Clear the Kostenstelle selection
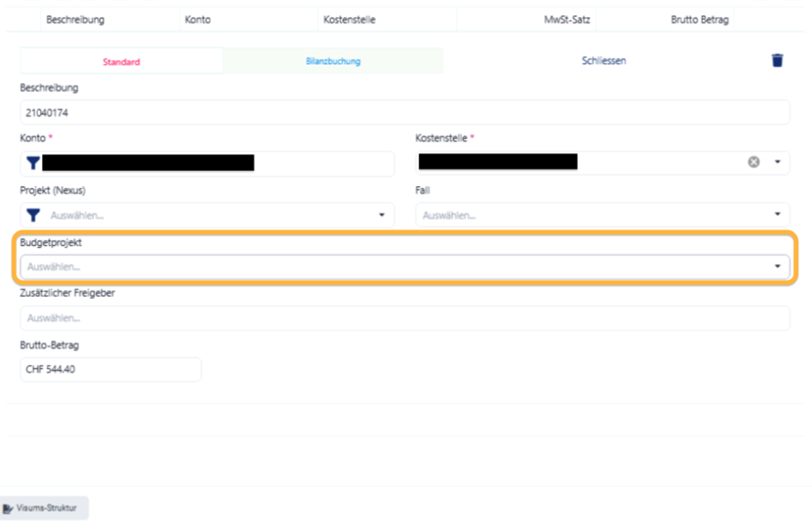Screen dimensions: 812x526 754,162
